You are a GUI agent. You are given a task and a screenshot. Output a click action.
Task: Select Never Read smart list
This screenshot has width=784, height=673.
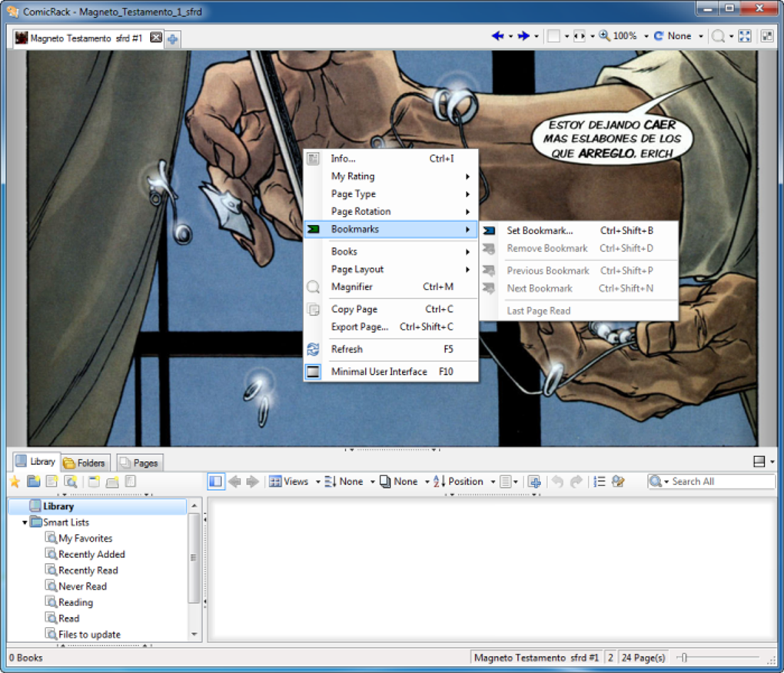(82, 586)
